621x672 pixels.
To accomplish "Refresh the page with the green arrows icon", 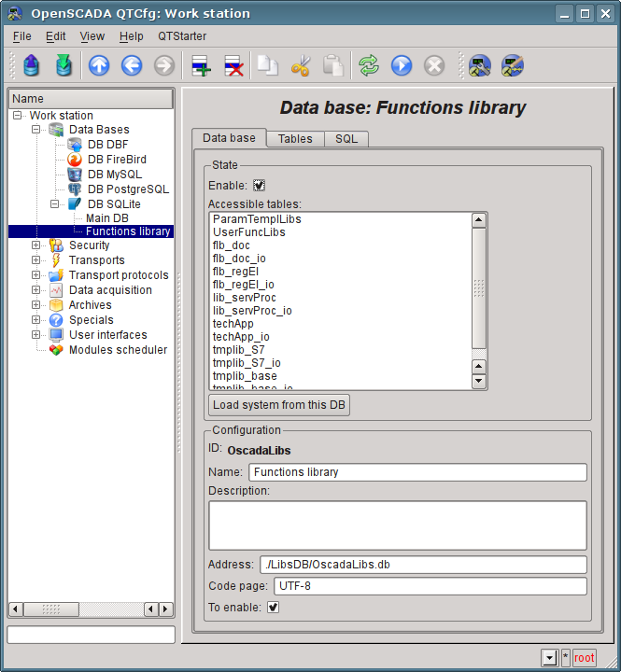I will tap(369, 65).
